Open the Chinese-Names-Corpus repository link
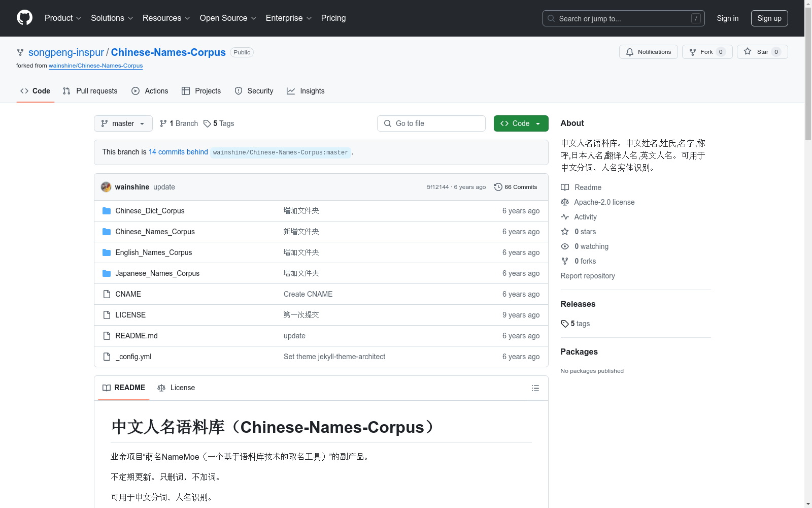The height and width of the screenshot is (508, 812). (x=168, y=52)
